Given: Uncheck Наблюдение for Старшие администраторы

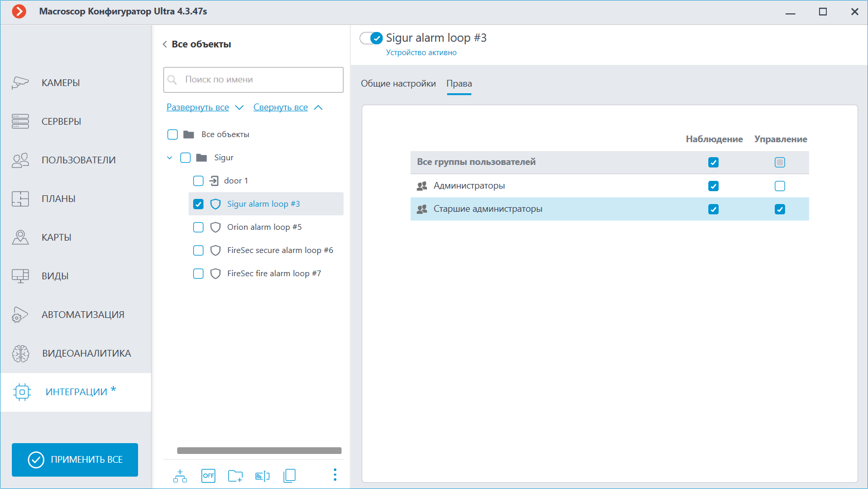Looking at the screenshot, I should coord(713,209).
